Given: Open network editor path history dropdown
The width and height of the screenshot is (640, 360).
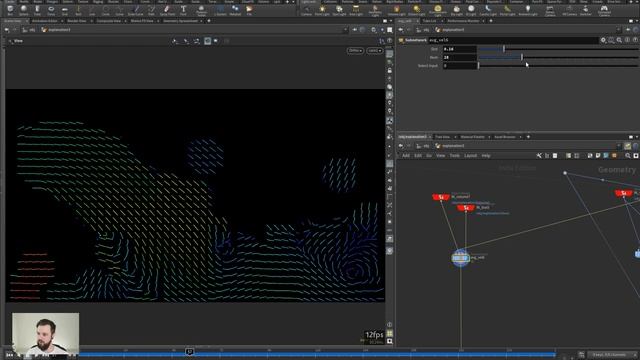Looking at the screenshot, I should (619, 146).
